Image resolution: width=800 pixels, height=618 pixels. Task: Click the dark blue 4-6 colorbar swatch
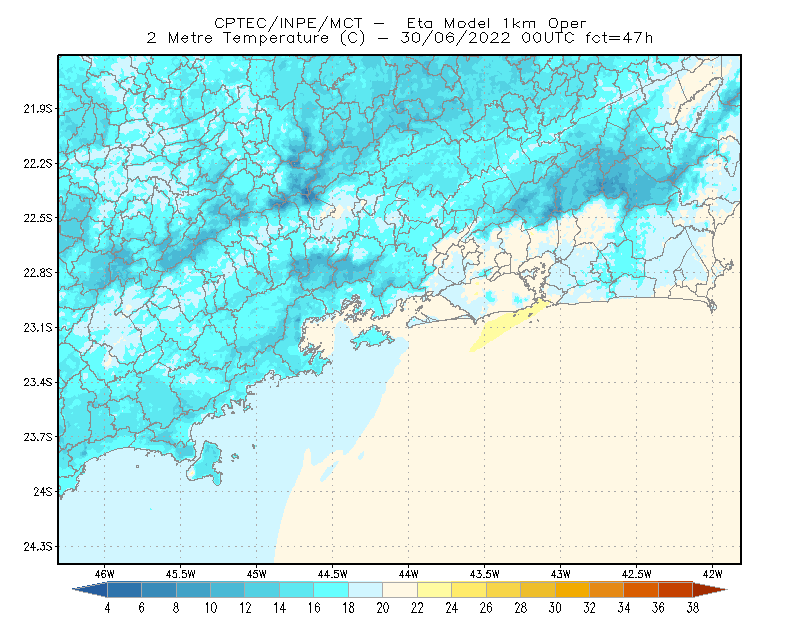click(x=124, y=590)
